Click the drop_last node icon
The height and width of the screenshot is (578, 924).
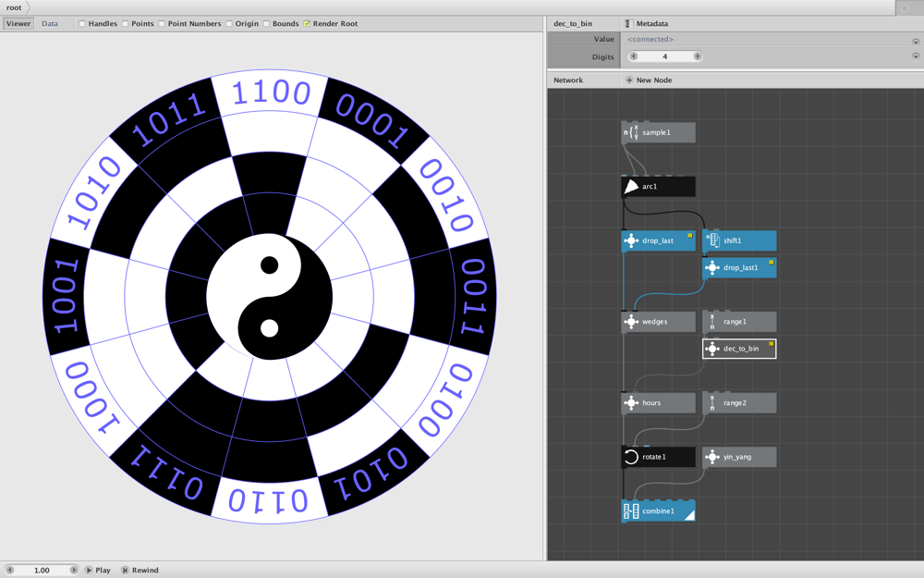tap(631, 240)
